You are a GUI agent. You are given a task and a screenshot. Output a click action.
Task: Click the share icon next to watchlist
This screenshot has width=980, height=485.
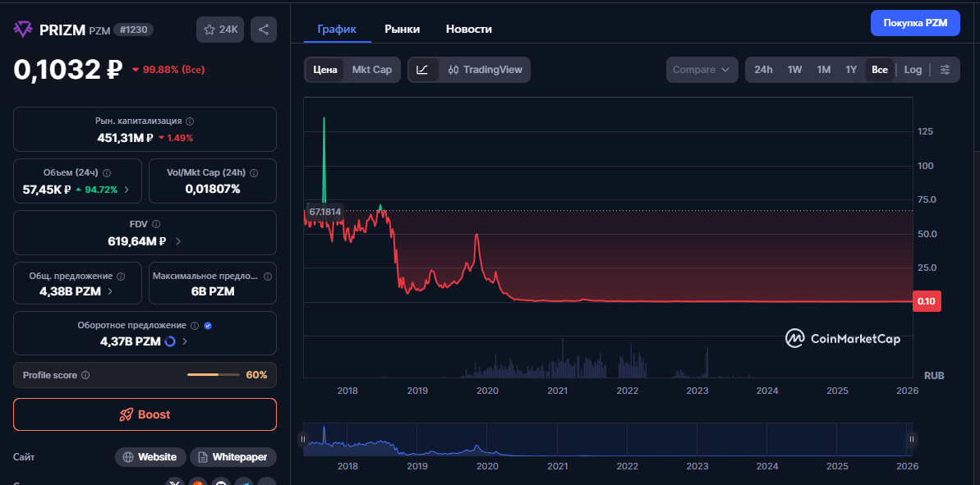point(264,30)
